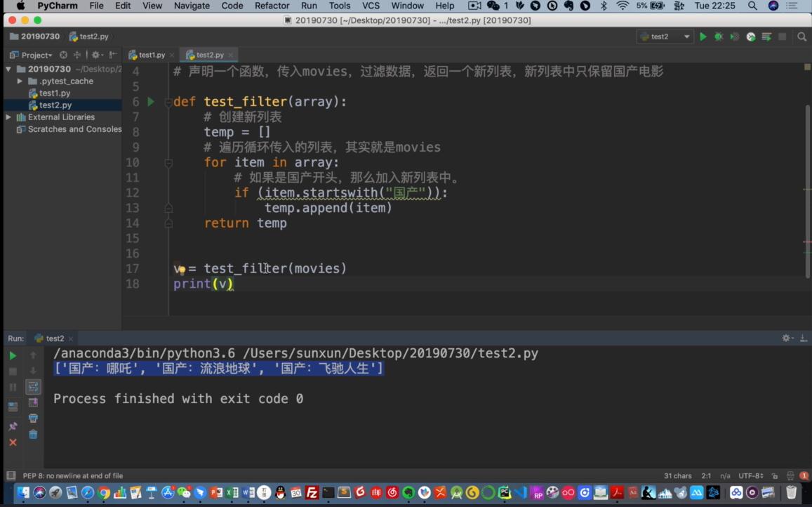The height and width of the screenshot is (507, 812).
Task: Open Run panel settings gear
Action: (787, 338)
